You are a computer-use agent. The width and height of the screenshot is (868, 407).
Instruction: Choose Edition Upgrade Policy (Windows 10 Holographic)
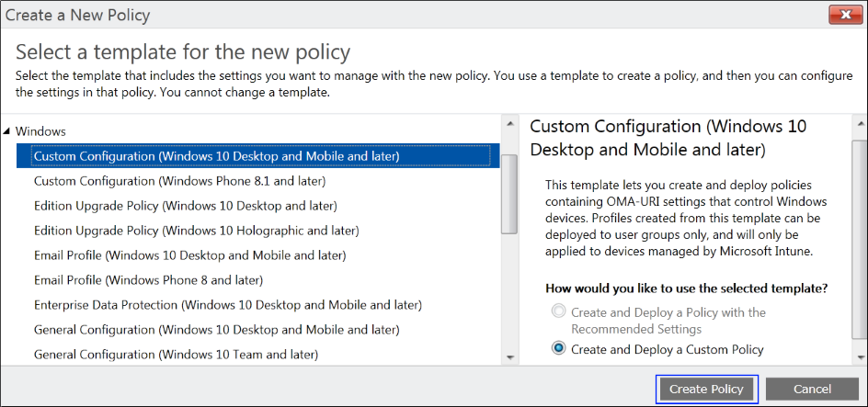pos(196,231)
